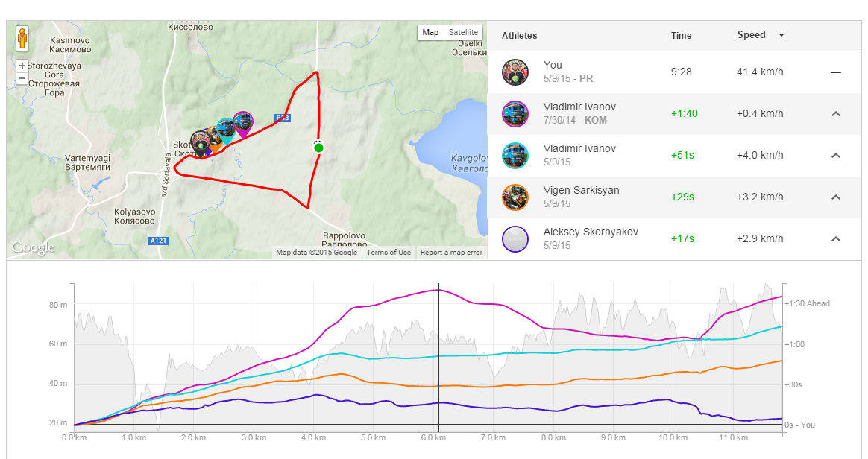Open Street View pegman icon
Viewport: 868px width, 459px height.
[x=22, y=39]
